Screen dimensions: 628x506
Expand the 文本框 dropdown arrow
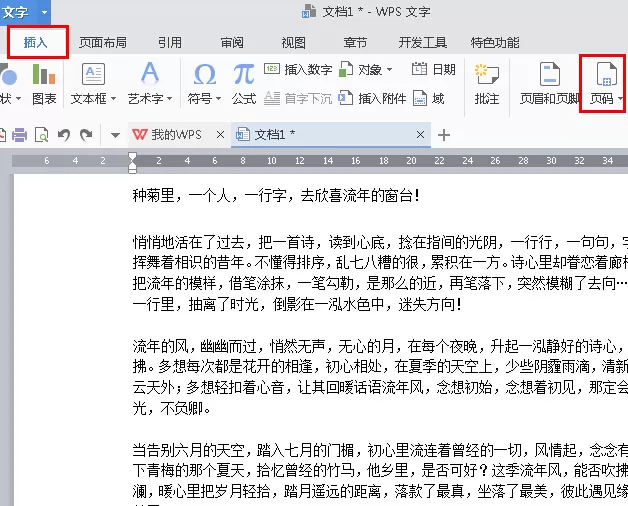tap(113, 98)
